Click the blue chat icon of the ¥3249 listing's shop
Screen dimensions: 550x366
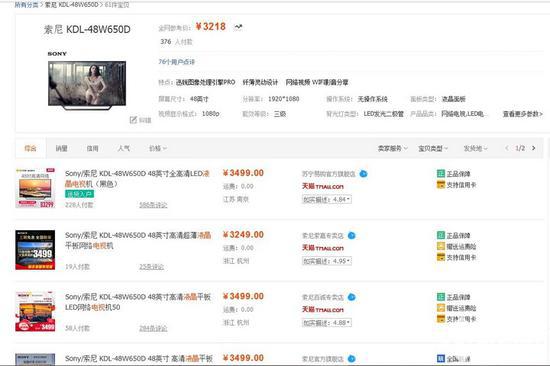351,235
